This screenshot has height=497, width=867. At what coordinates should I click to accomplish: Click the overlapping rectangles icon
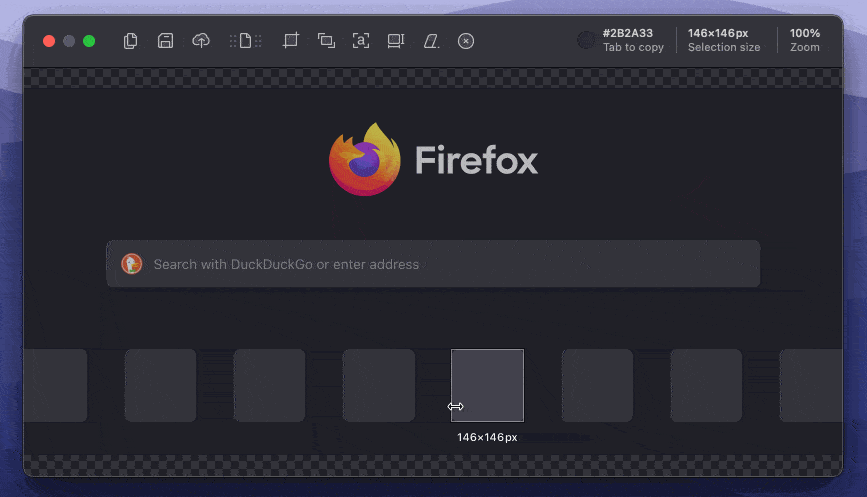click(326, 41)
